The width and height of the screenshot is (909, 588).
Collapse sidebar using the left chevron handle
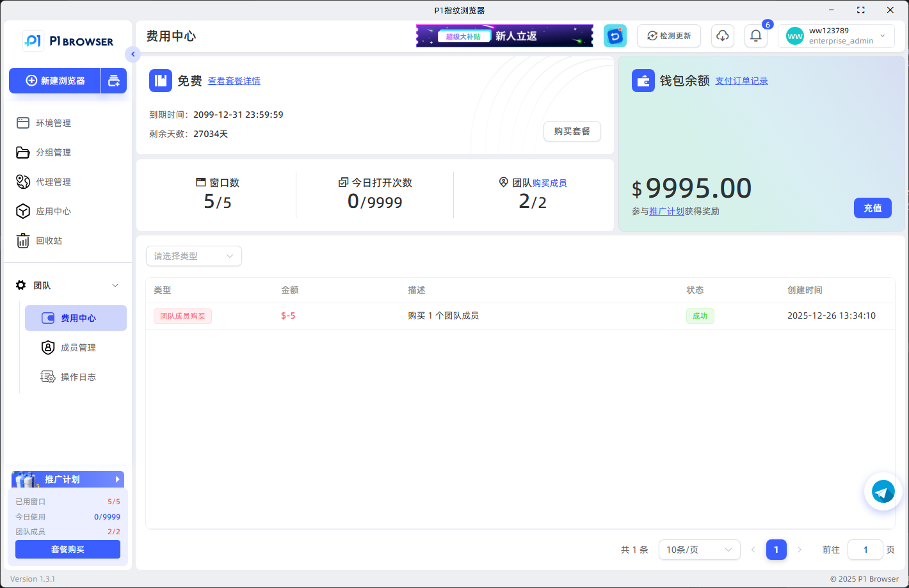coord(133,54)
